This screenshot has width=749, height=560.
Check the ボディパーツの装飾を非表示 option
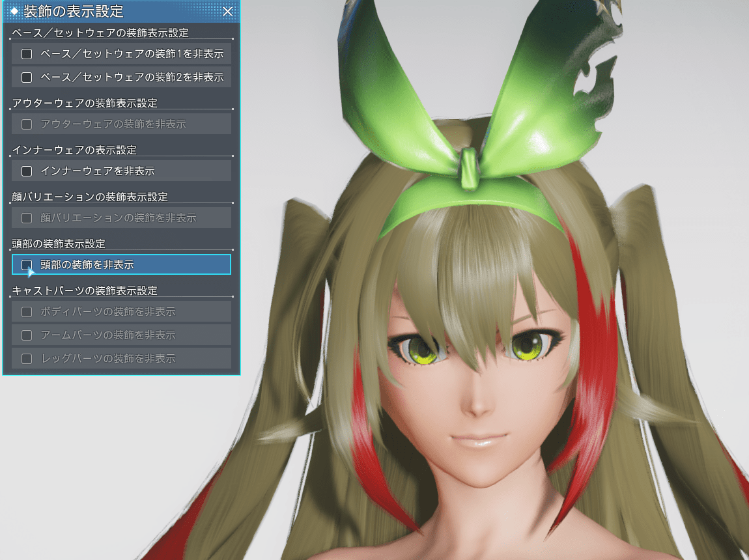[x=27, y=311]
